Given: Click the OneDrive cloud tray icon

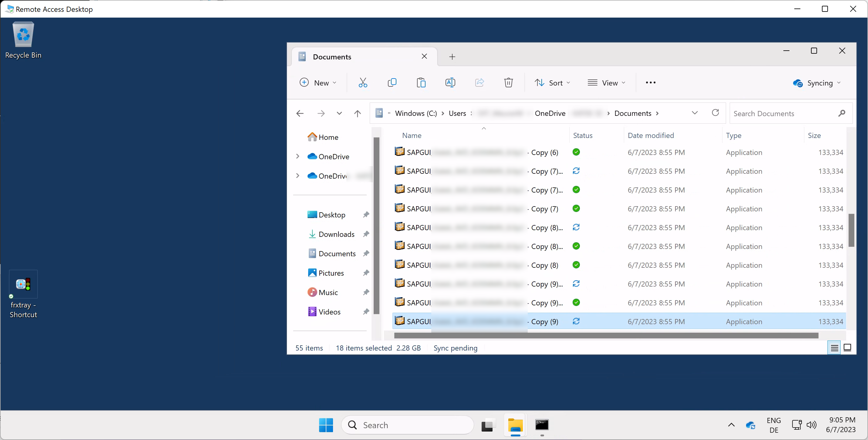Looking at the screenshot, I should coord(750,425).
